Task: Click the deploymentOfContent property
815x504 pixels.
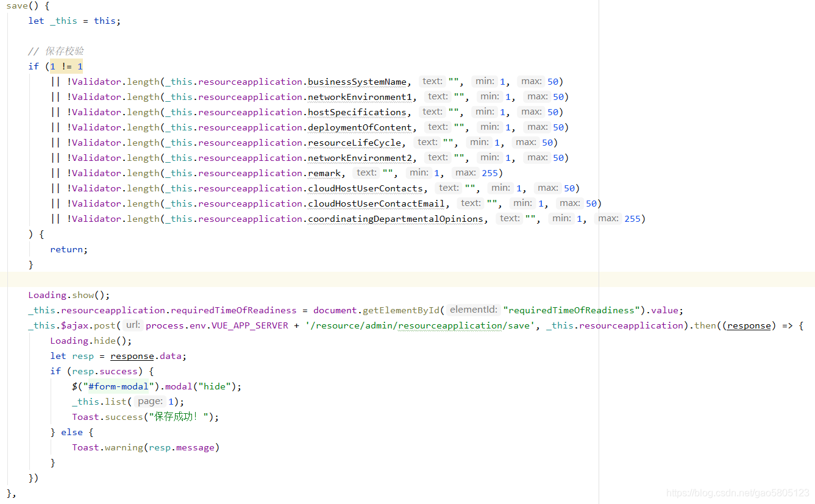Action: [360, 127]
